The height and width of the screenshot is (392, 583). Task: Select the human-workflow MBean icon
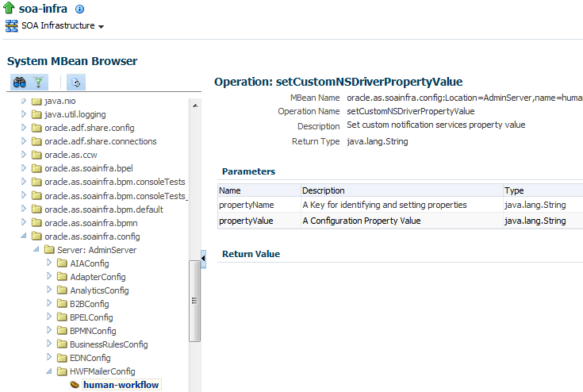pyautogui.click(x=75, y=385)
